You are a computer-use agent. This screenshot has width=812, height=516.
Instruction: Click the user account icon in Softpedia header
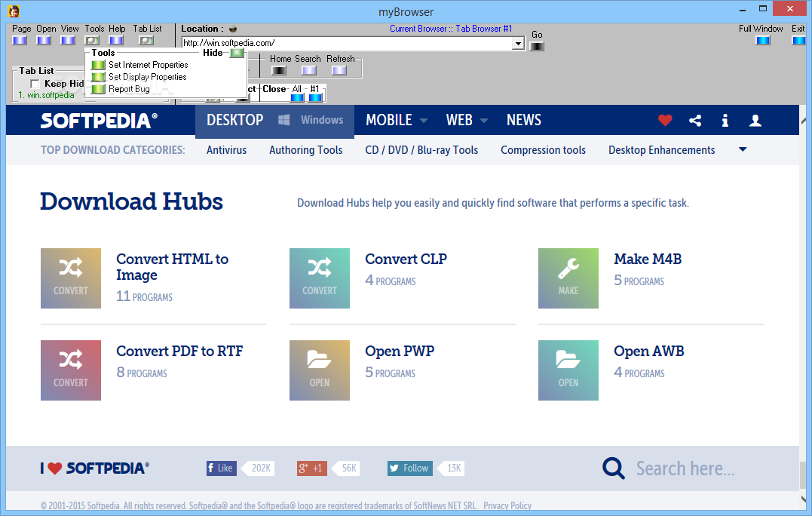pos(755,121)
